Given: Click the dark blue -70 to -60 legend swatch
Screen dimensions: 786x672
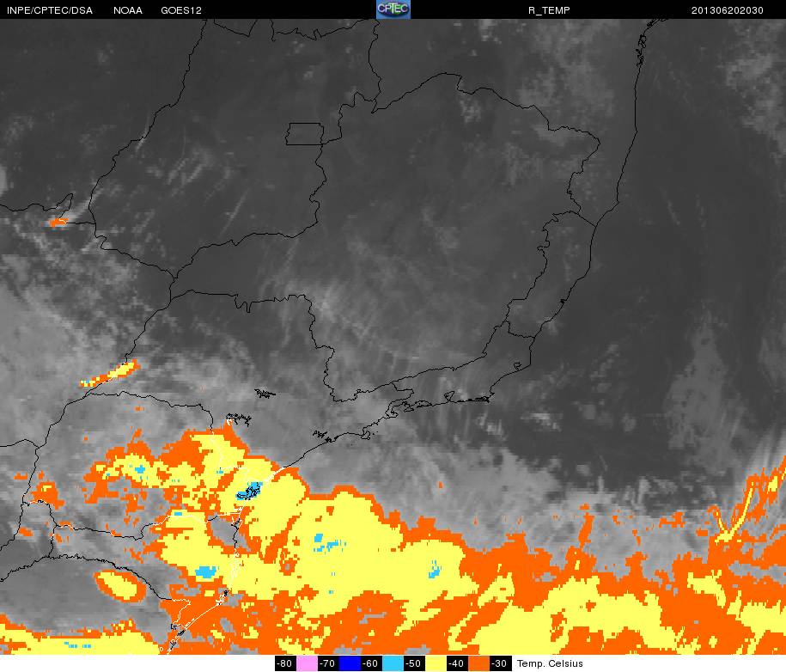Looking at the screenshot, I should (350, 663).
